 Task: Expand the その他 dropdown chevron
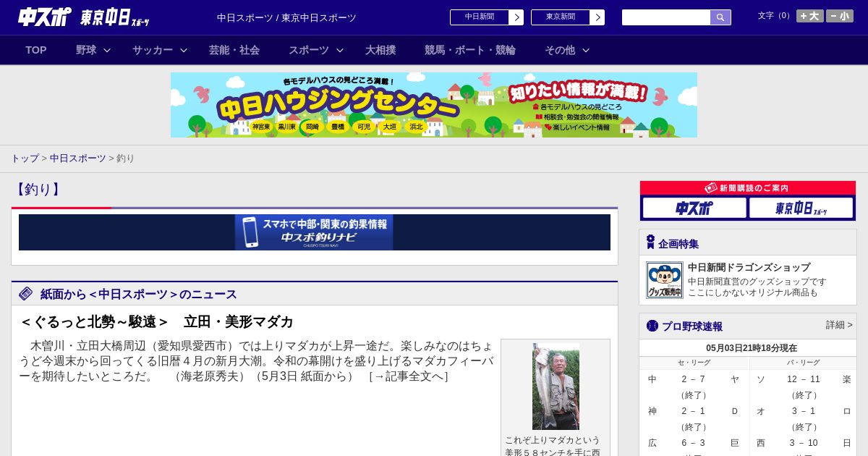pyautogui.click(x=586, y=50)
